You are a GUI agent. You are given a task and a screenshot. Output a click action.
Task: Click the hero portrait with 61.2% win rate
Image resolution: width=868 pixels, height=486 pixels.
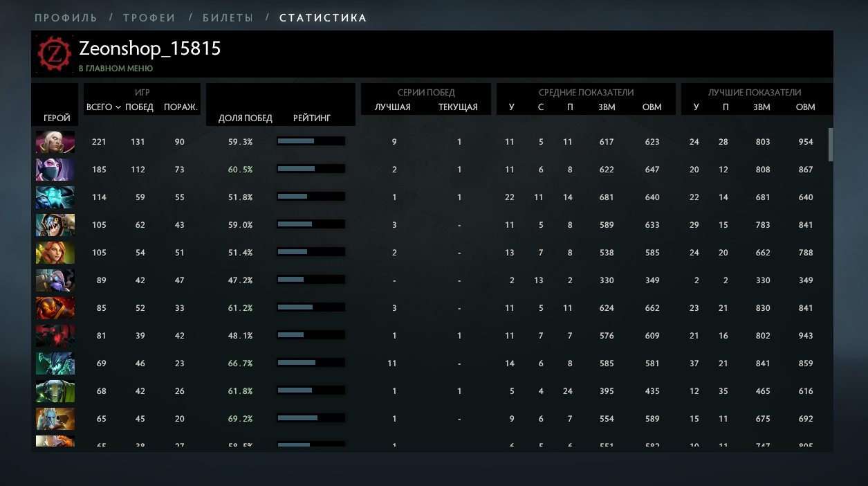55,308
